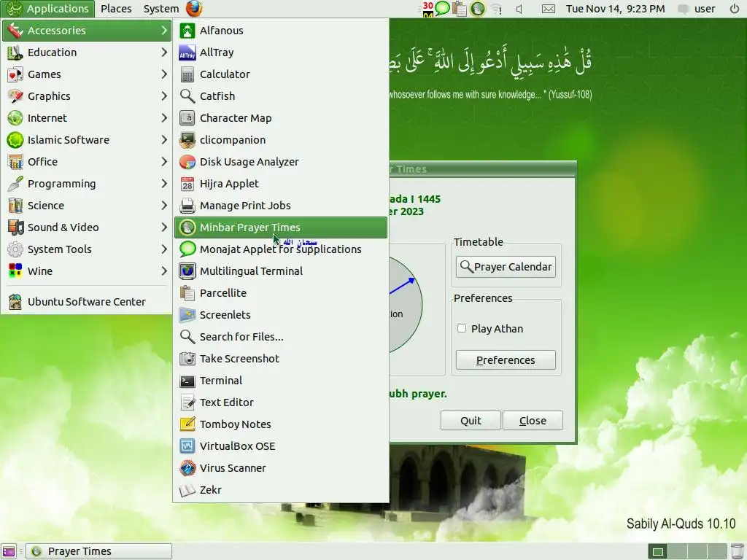Launch Calculator via its icon

pyautogui.click(x=187, y=74)
